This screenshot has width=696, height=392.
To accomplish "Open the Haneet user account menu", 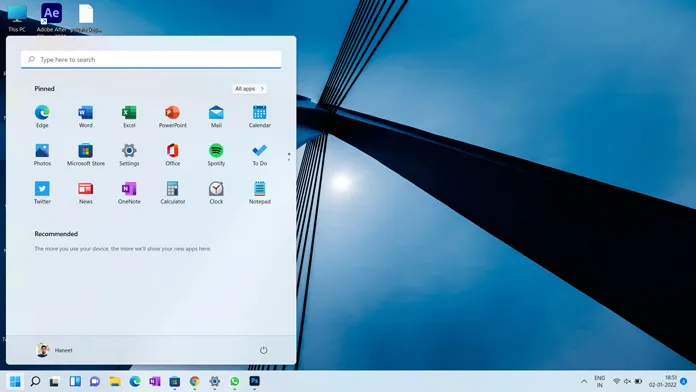I will pyautogui.click(x=54, y=350).
